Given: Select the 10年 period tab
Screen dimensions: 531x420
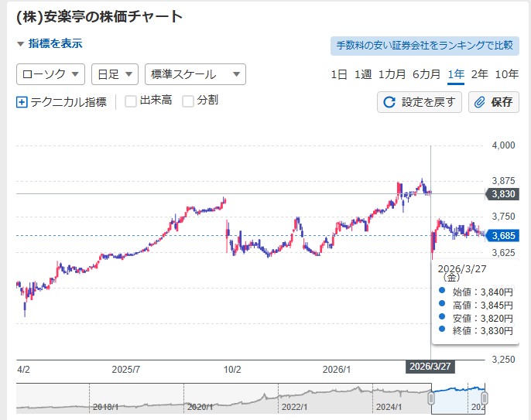Looking at the screenshot, I should 507,74.
